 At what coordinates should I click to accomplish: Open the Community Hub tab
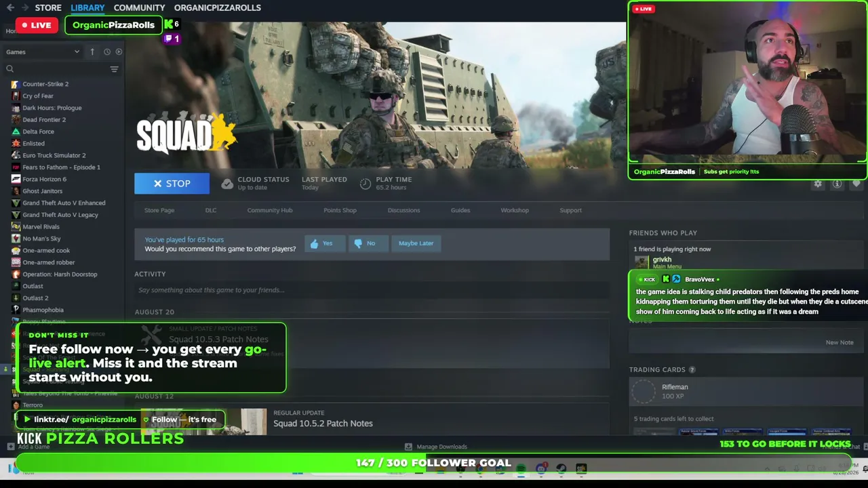(270, 210)
